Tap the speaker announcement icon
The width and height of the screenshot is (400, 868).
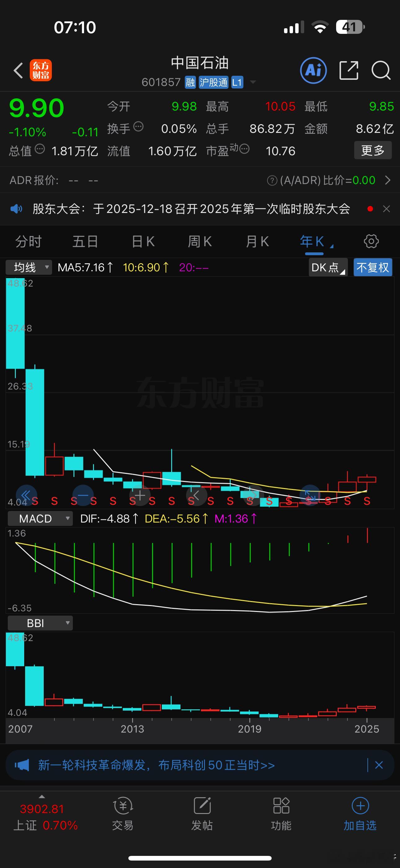click(x=16, y=209)
